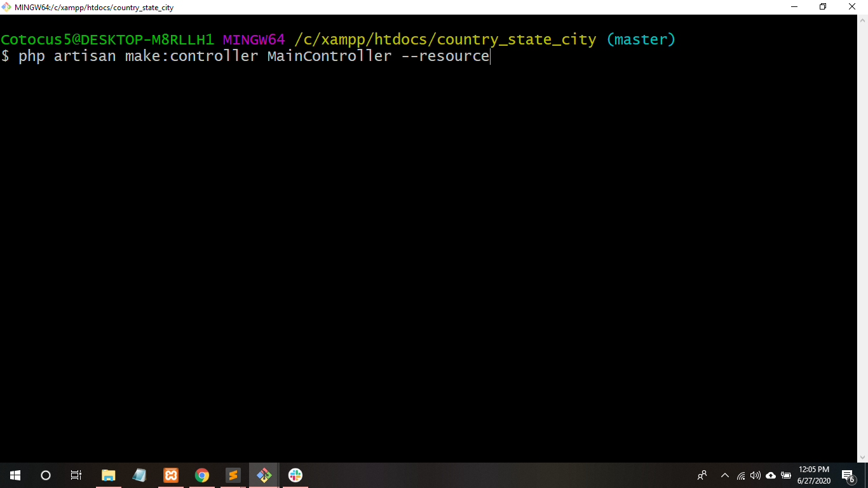Click the purple MINGW64 text in the prompt
The height and width of the screenshot is (488, 868).
pos(254,39)
